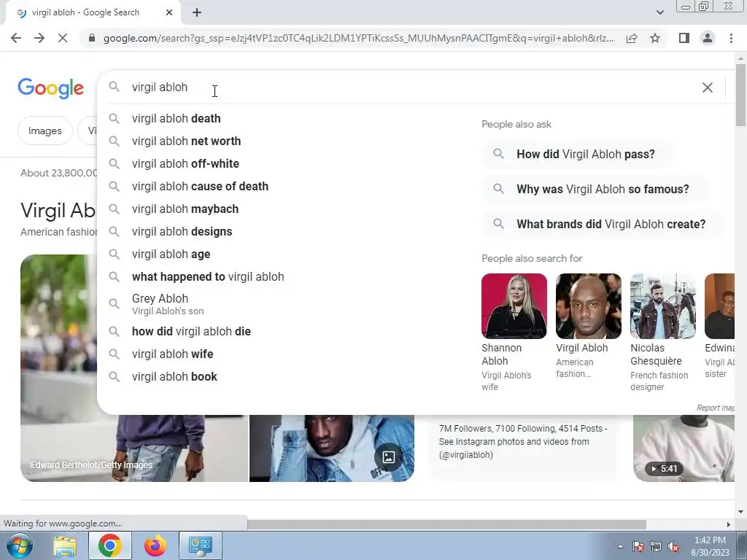Open the Action Center flag icon

pyautogui.click(x=638, y=546)
